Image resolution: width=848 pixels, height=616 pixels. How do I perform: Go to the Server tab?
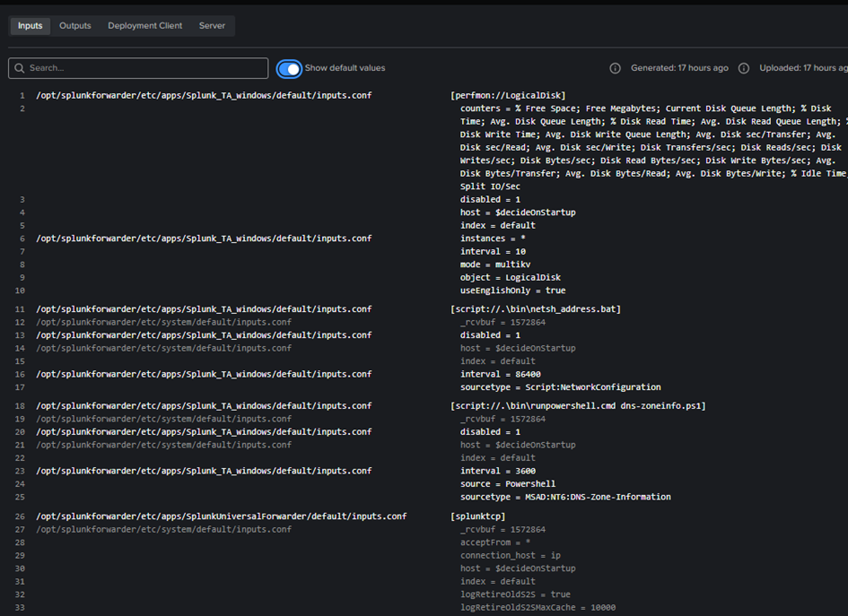212,26
